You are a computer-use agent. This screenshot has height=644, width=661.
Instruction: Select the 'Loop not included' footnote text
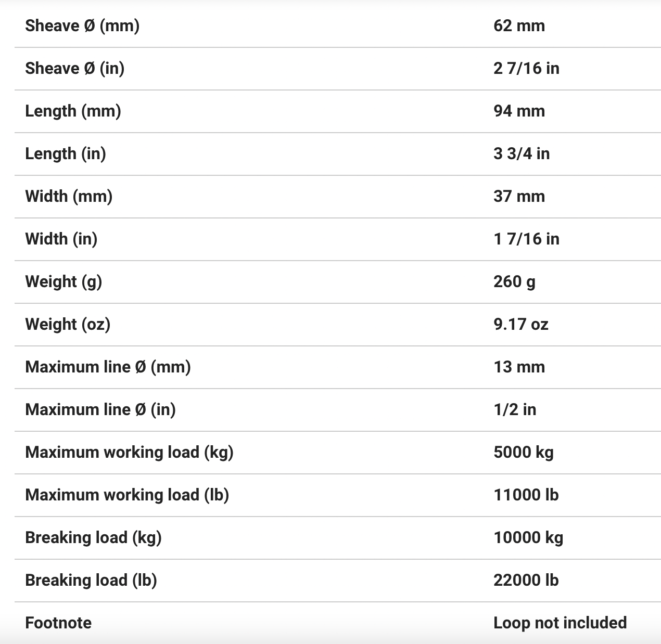point(560,623)
